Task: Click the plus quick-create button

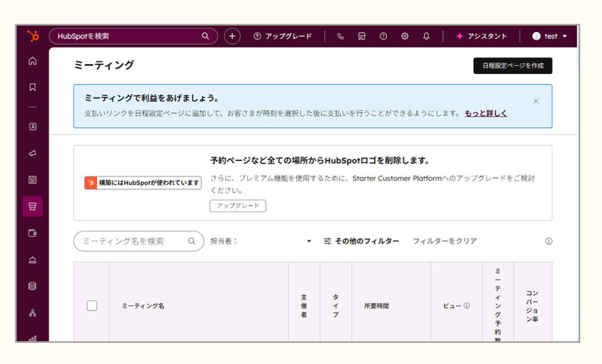Action: tap(232, 36)
